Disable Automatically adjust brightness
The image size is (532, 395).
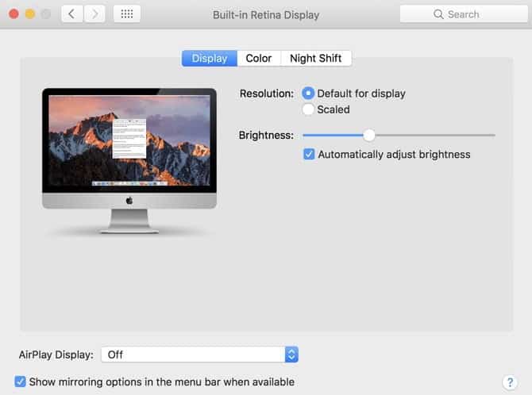point(309,155)
